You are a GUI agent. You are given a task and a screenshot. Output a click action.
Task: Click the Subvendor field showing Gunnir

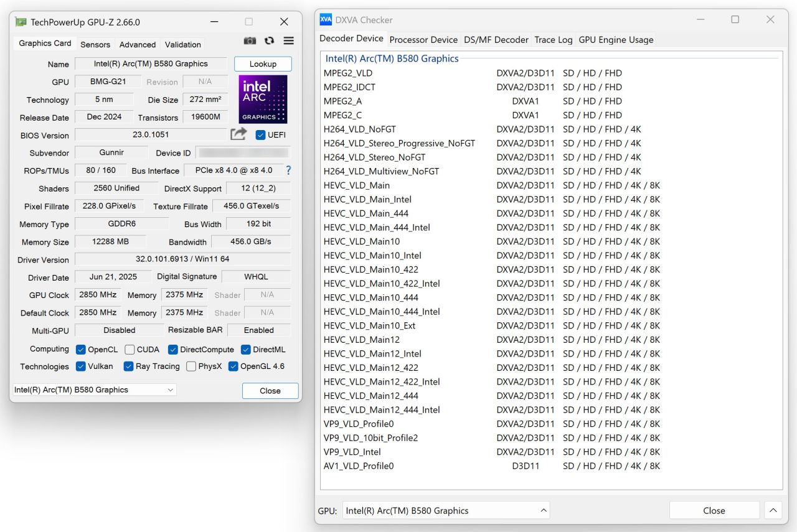coord(111,153)
